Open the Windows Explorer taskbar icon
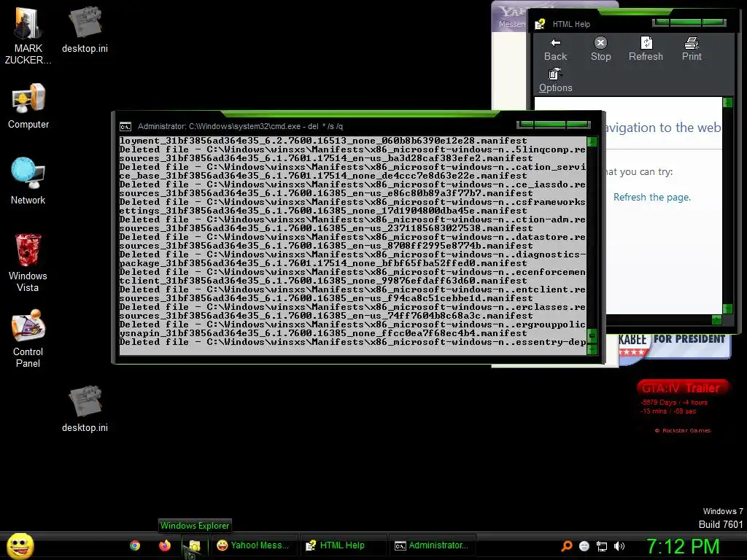The image size is (747, 560). click(194, 545)
